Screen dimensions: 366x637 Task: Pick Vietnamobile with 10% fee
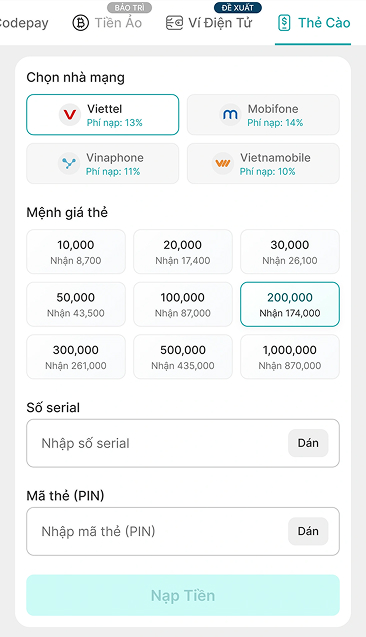263,163
